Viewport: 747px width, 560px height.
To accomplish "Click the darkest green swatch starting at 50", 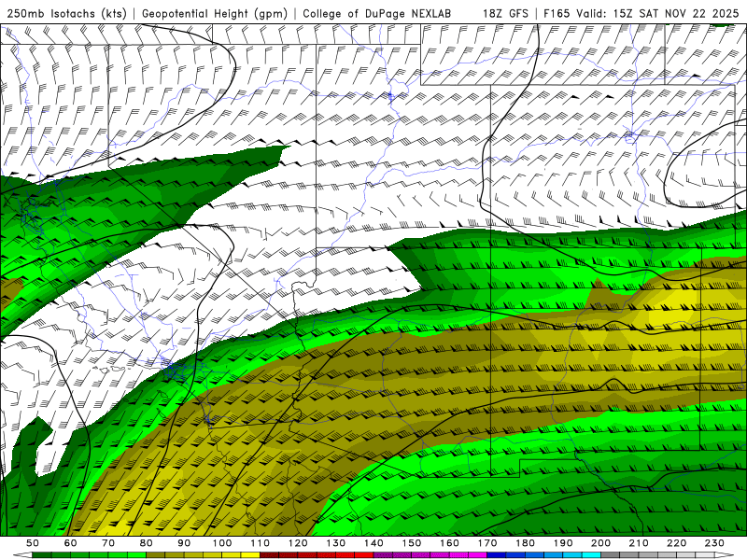I will coord(41,555).
